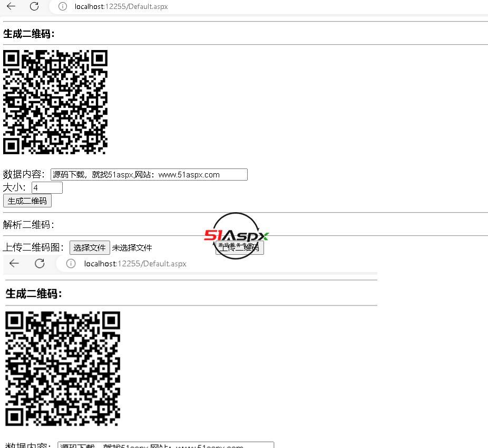The width and height of the screenshot is (488, 448).
Task: Go back using the top browser arrow
Action: click(11, 6)
